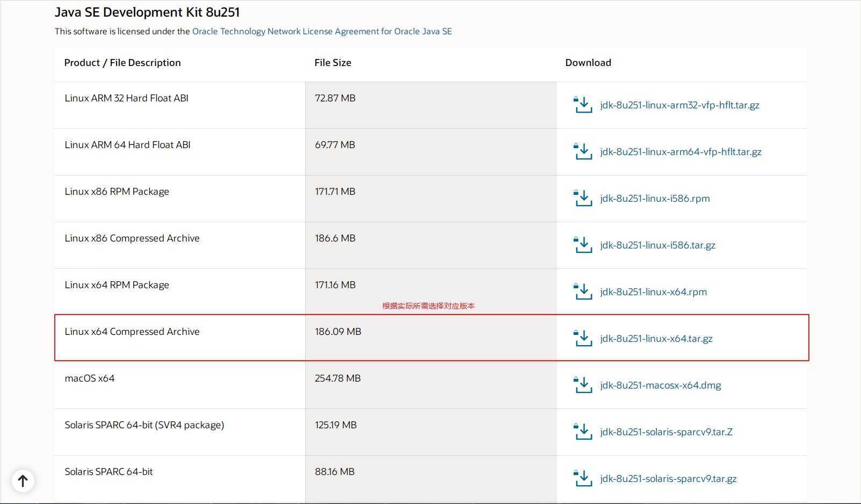Click jdk-8u251-linux-i586.rpm link text
Screen dimensions: 861x504
click(x=655, y=199)
